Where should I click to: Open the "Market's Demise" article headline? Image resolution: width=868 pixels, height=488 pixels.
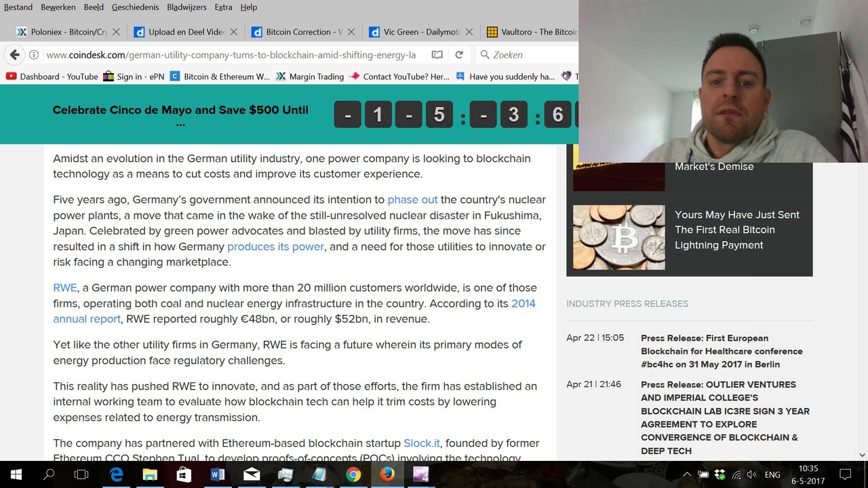click(714, 167)
